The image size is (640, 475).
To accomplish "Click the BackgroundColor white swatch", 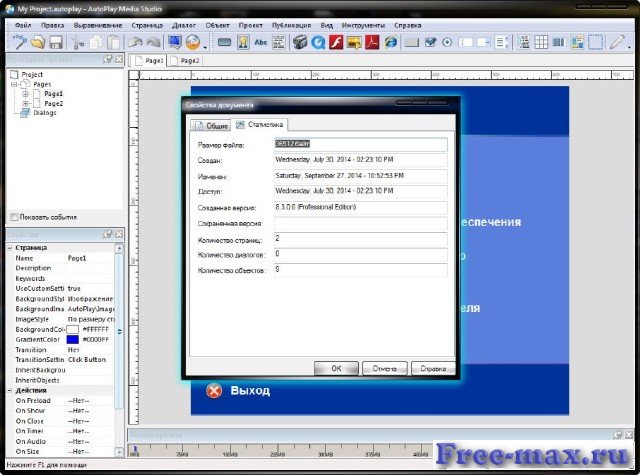I will pyautogui.click(x=72, y=329).
